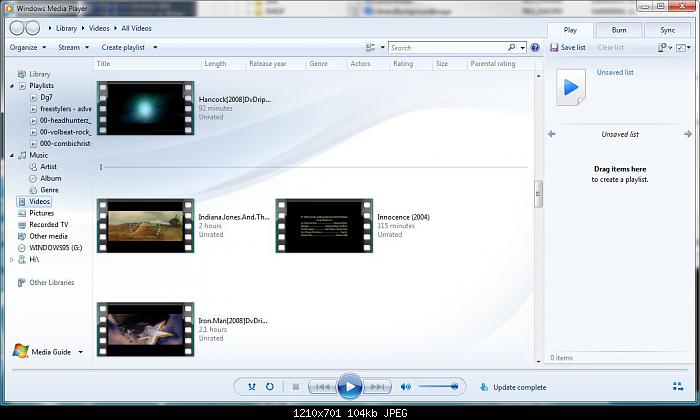The height and width of the screenshot is (420, 700).
Task: Select the Iron Man video thumbnail
Action: pos(146,329)
